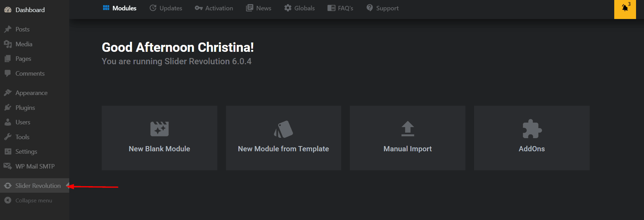This screenshot has height=220, width=644.
Task: Click the Media library icon
Action: tap(8, 44)
